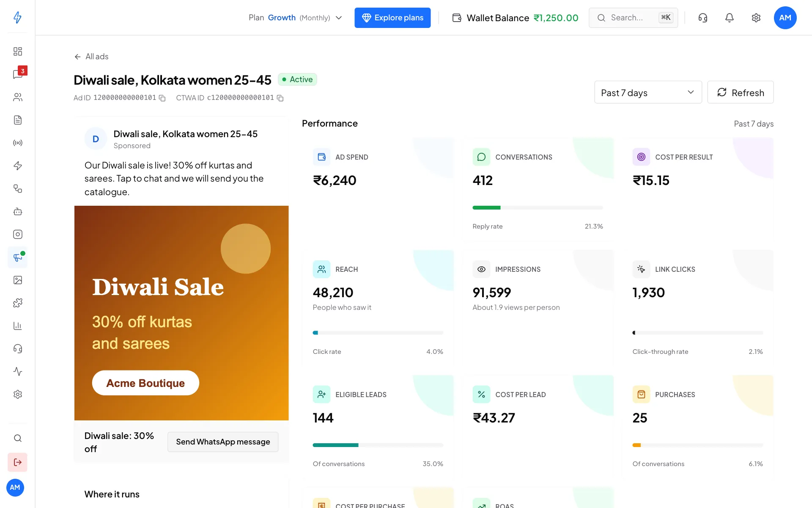
Task: Click the logout icon in sidebar
Action: [x=17, y=462]
